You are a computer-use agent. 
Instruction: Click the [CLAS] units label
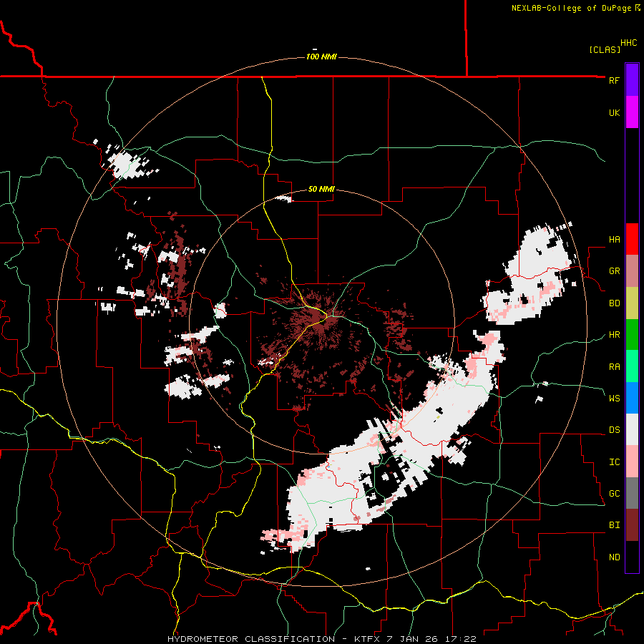[604, 49]
